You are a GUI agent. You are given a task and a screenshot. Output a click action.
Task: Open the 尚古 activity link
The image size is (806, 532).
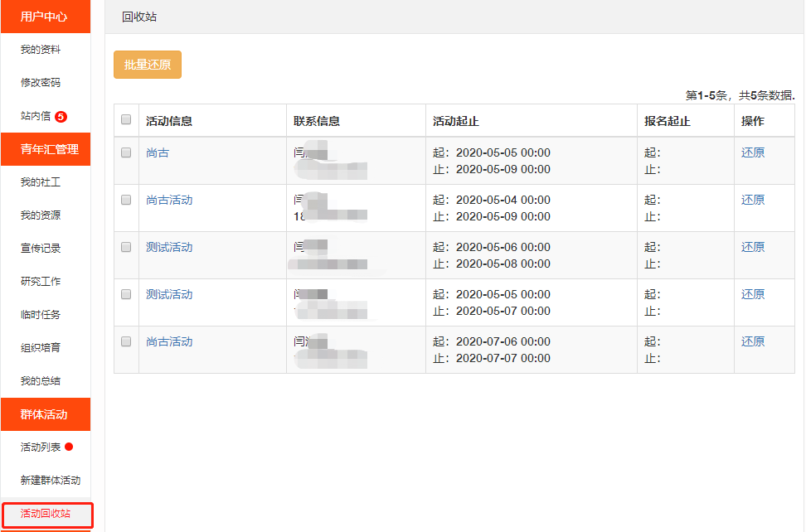(x=158, y=152)
